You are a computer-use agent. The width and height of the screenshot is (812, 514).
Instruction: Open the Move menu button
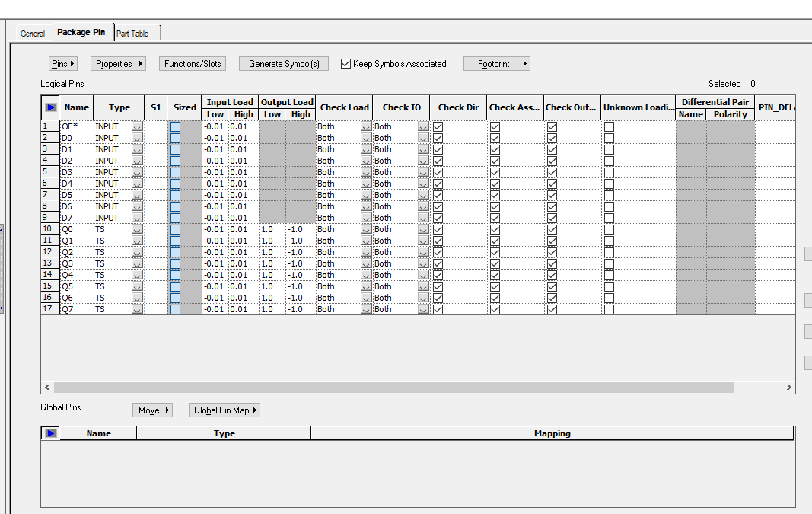[x=152, y=410]
